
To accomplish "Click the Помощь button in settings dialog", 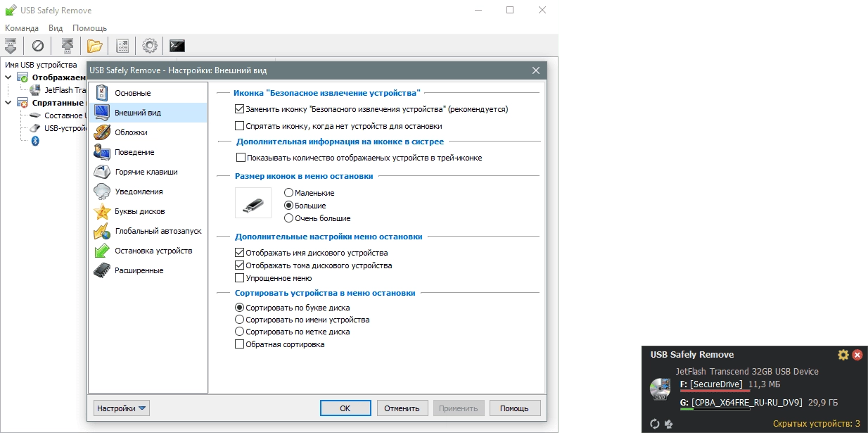I will pos(515,408).
